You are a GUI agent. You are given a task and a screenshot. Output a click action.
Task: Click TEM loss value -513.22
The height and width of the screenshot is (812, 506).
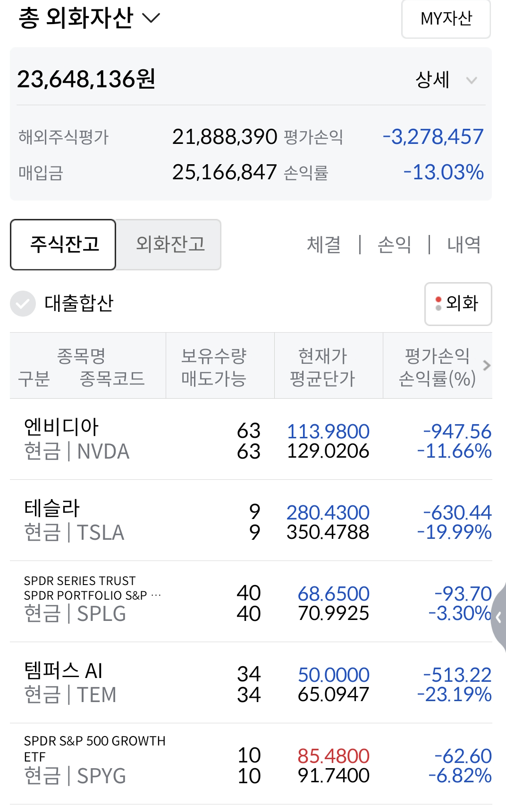click(457, 675)
